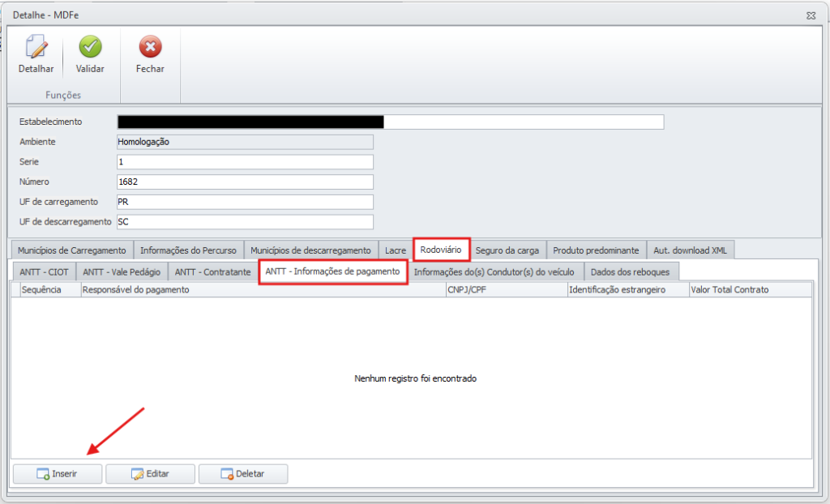Show the Dados dos reboques sub-tab
This screenshot has width=830, height=504.
[631, 271]
